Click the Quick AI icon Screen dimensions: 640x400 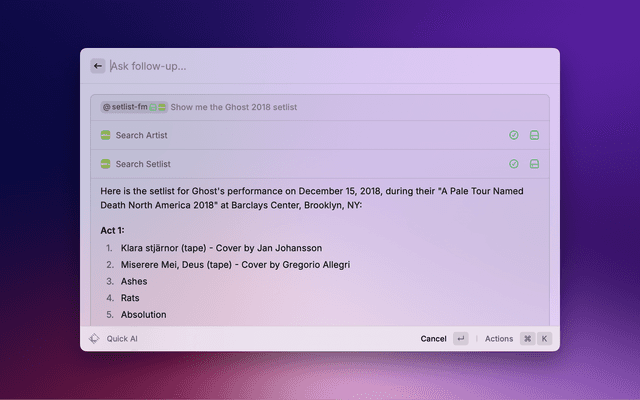click(95, 339)
